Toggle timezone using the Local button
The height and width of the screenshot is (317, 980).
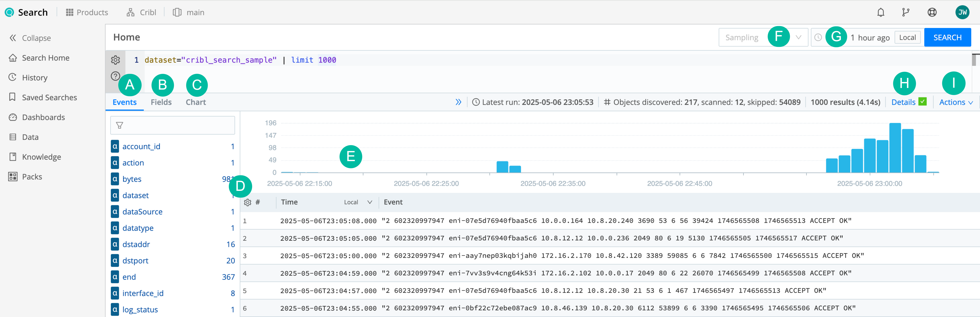(x=908, y=37)
